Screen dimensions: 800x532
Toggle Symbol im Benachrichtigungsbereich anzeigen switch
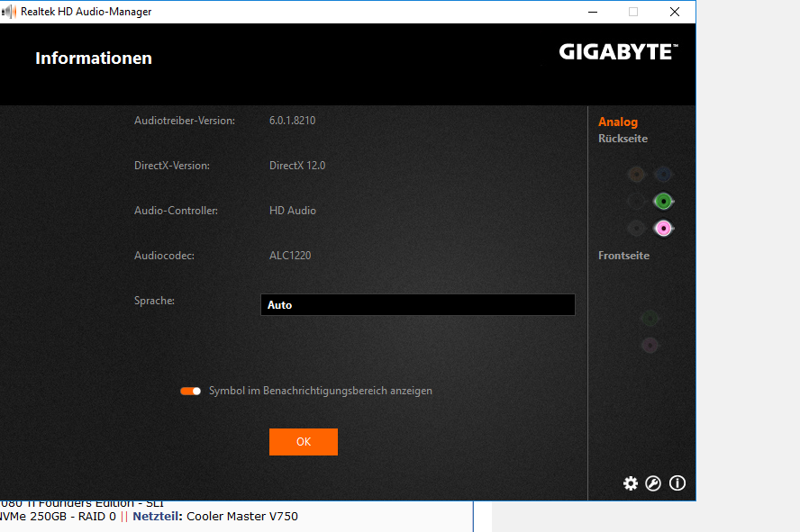[x=190, y=391]
